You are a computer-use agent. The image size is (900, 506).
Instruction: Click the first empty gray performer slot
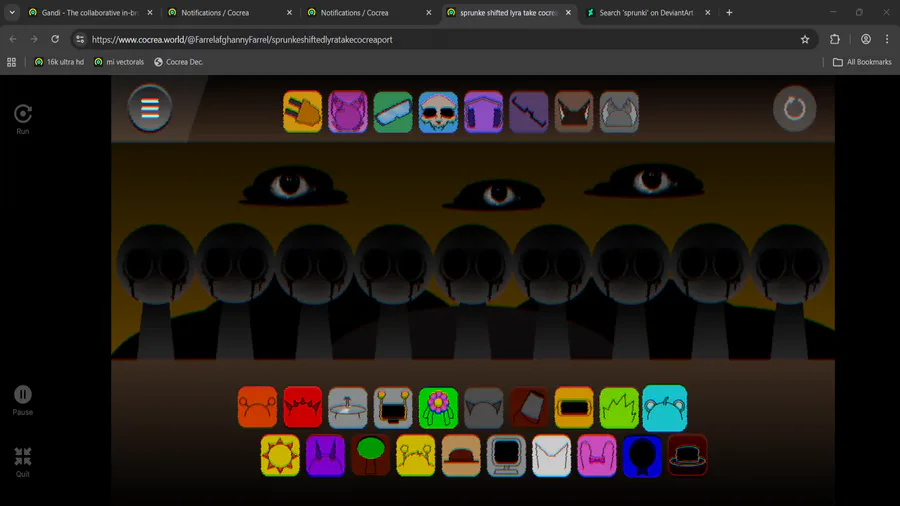point(156,290)
